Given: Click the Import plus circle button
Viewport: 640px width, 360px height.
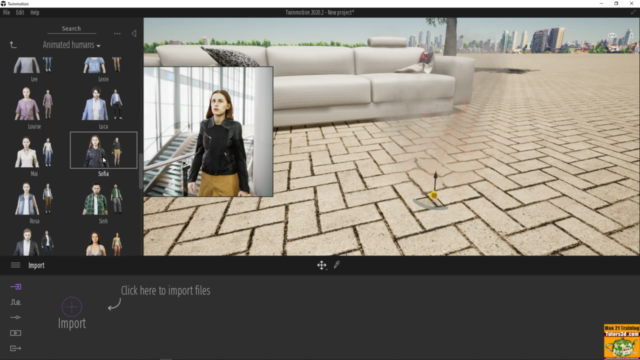Looking at the screenshot, I should pos(72,307).
